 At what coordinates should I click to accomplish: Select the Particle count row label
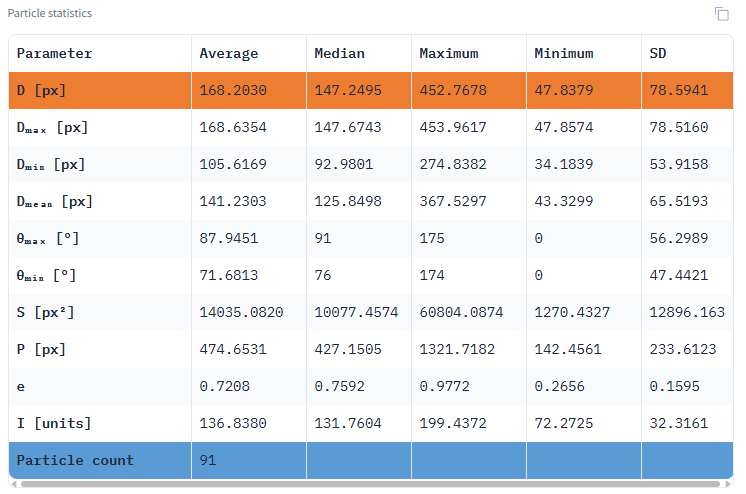[75, 461]
